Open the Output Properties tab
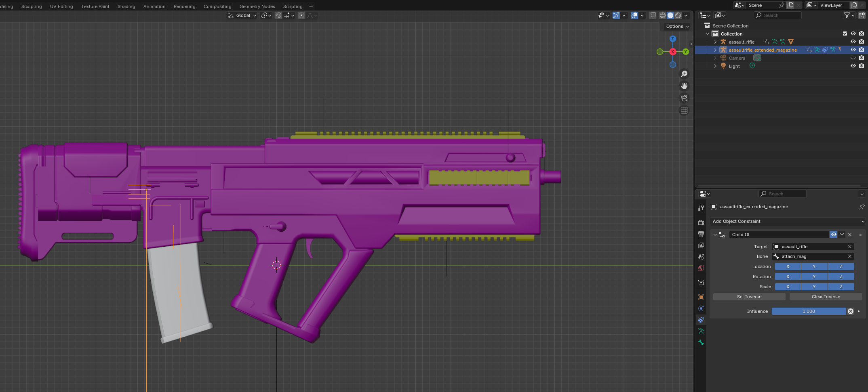Viewport: 868px width, 392px height. pos(701,234)
